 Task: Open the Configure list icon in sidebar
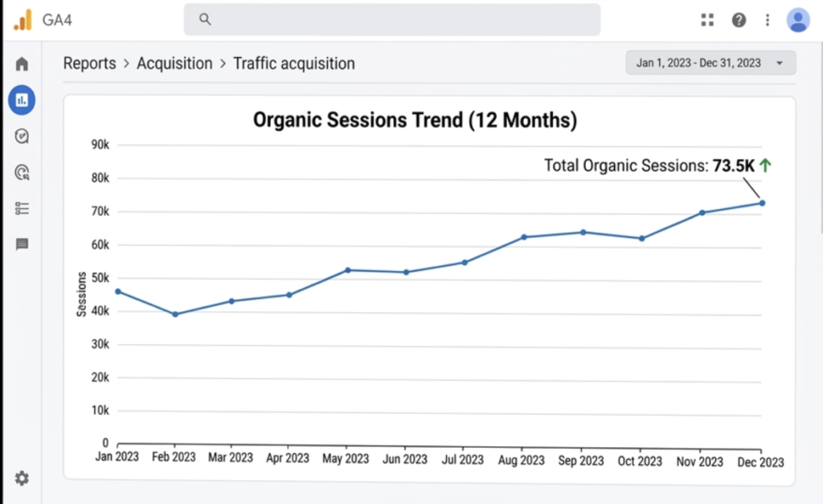pyautogui.click(x=22, y=208)
